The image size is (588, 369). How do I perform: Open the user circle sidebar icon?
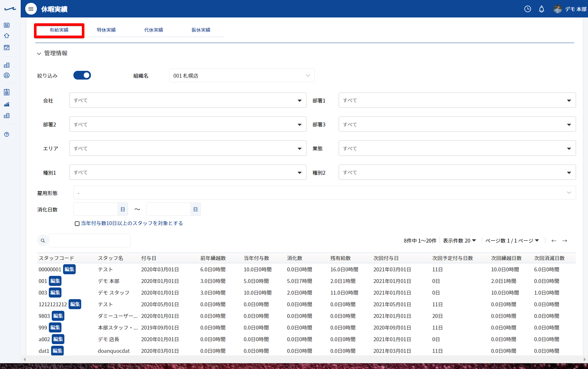coord(7,75)
